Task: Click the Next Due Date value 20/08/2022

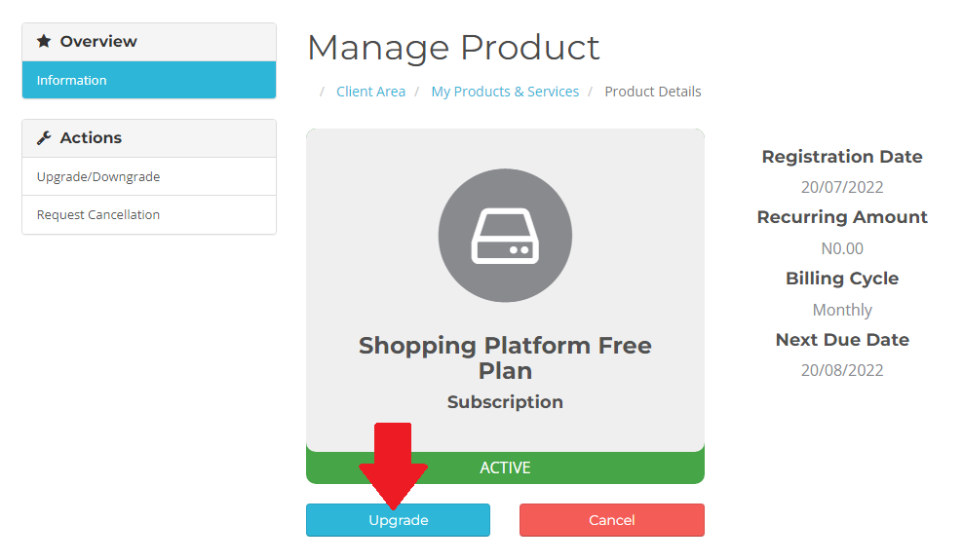Action: pos(842,370)
